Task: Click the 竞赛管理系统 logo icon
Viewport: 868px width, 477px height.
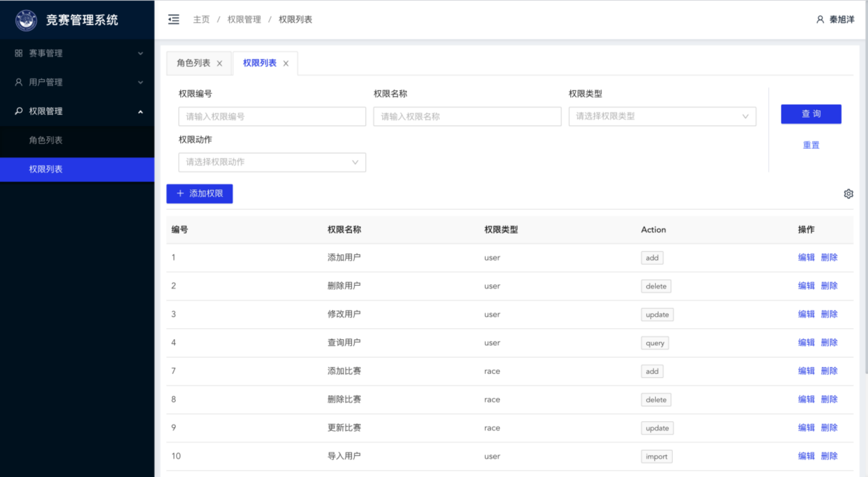Action: pos(26,20)
